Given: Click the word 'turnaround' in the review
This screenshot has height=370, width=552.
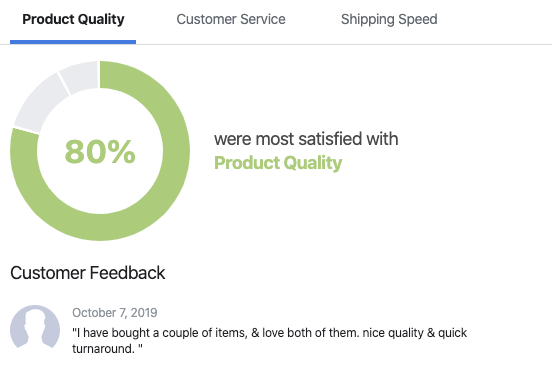Looking at the screenshot, I should (x=104, y=349).
